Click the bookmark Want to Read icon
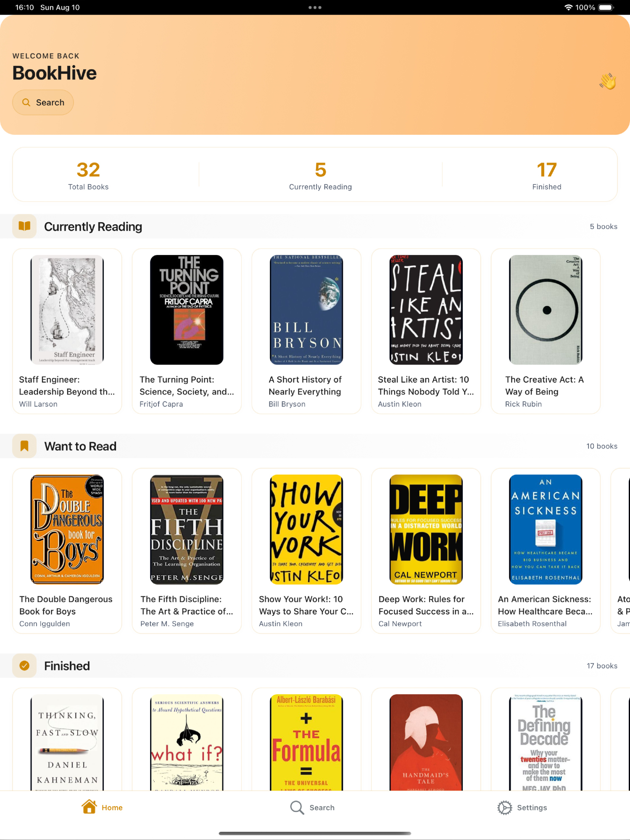Viewport: 630px width, 840px height. point(24,446)
